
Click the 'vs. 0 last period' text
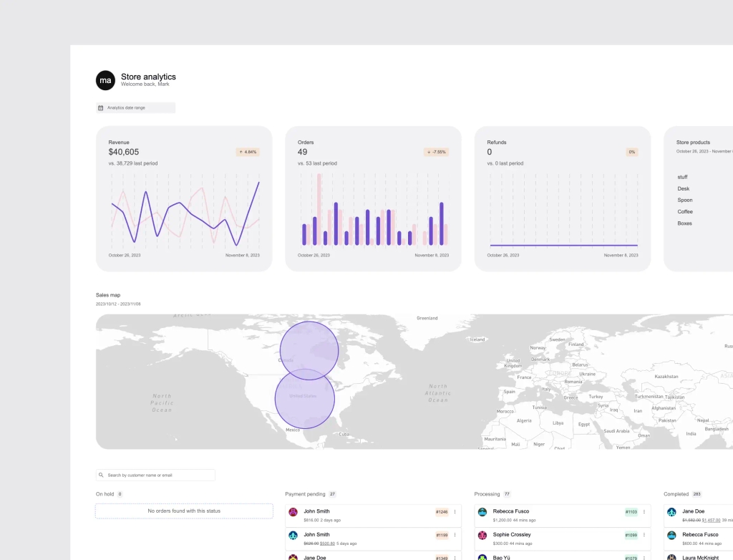pos(505,163)
